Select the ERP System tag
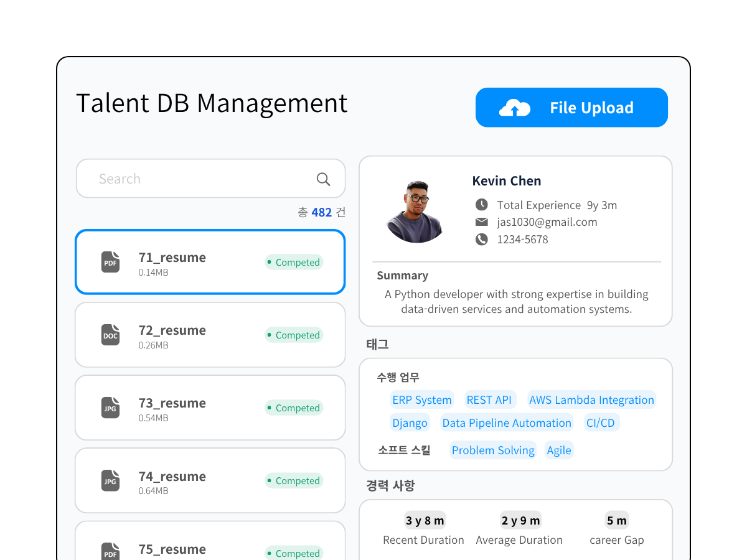Screen dimensions: 747x560 (421, 400)
